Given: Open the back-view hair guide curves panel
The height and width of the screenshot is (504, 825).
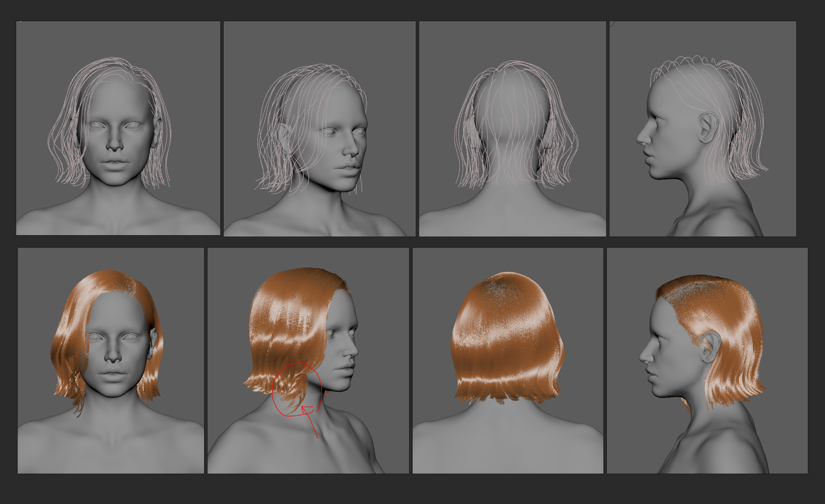Looking at the screenshot, I should (512, 128).
